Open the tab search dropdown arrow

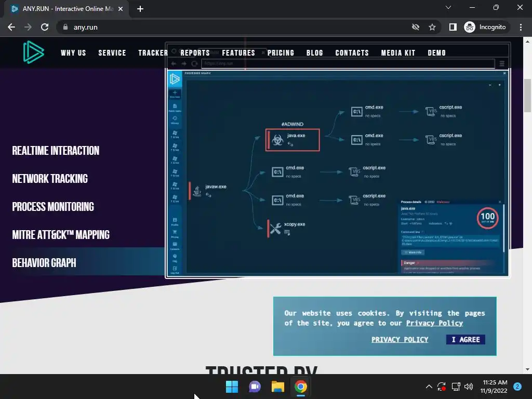(448, 7)
